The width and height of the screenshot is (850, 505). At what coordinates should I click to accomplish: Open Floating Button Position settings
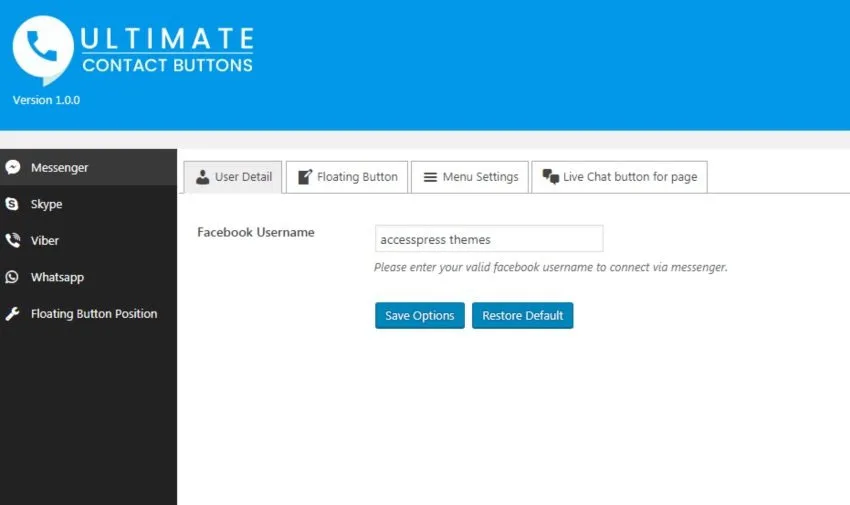coord(88,314)
